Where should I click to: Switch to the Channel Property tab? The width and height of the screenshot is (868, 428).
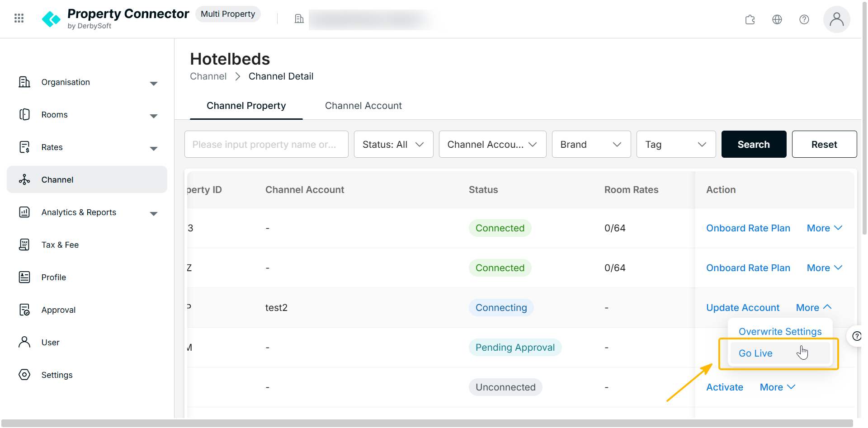pyautogui.click(x=246, y=106)
